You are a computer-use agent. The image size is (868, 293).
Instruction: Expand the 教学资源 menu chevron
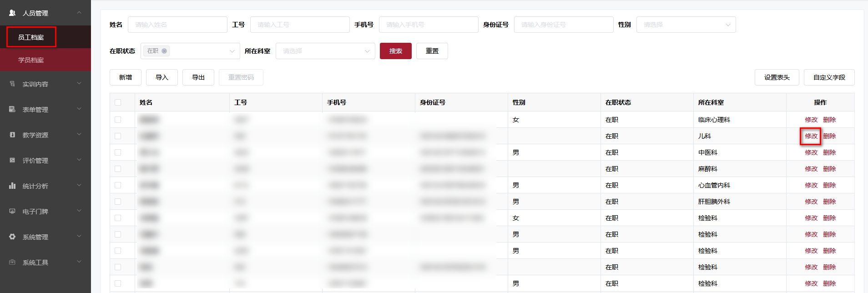79,135
